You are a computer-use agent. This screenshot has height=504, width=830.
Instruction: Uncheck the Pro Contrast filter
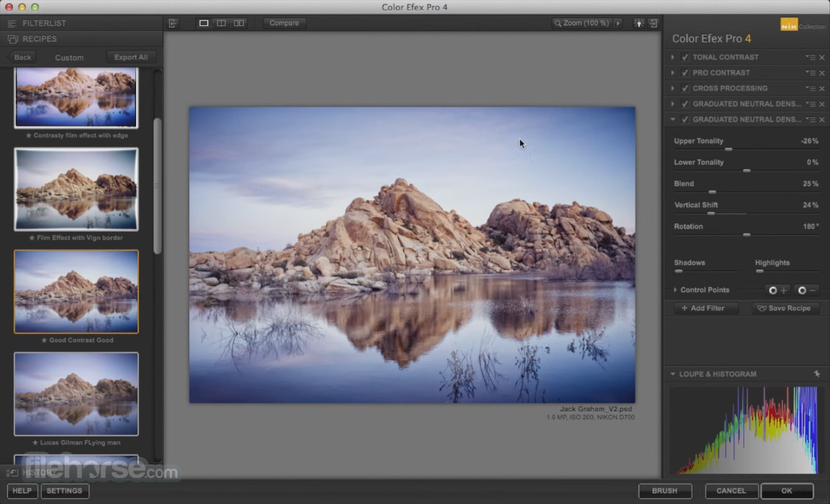click(x=685, y=73)
